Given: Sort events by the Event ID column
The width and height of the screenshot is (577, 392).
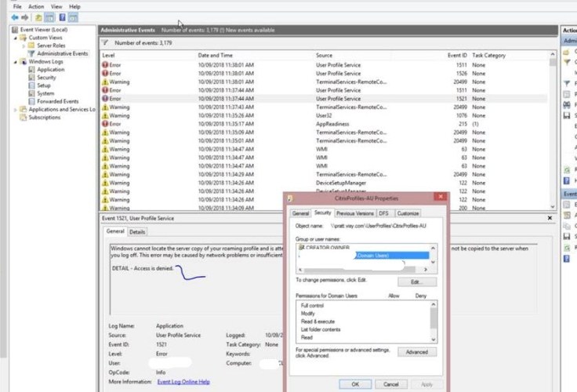Looking at the screenshot, I should coord(457,56).
